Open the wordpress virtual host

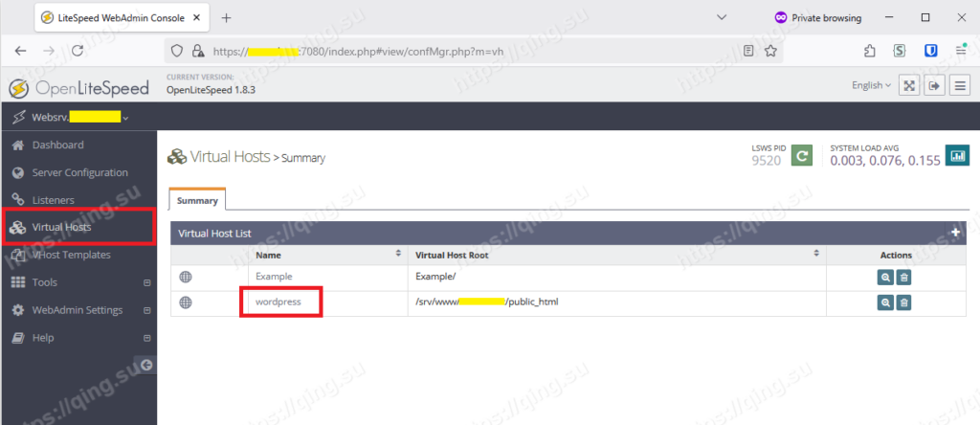278,302
